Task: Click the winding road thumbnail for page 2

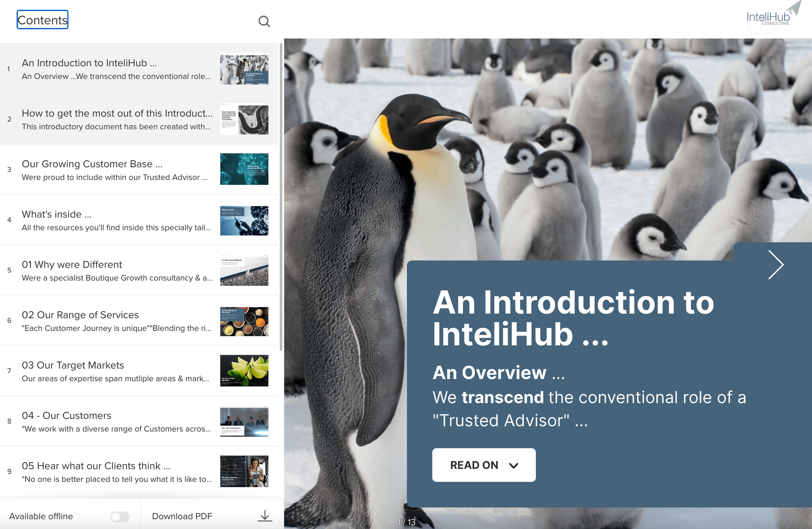Action: (244, 119)
